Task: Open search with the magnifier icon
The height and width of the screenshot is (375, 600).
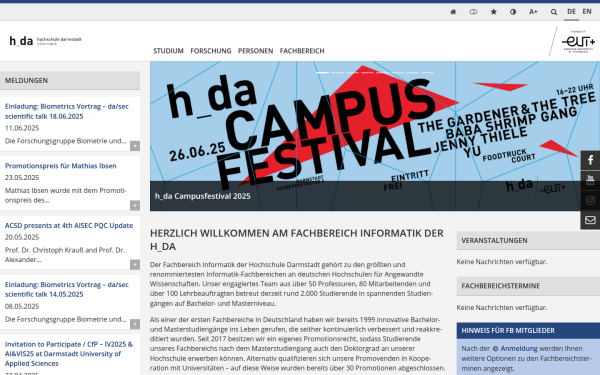Action: click(x=554, y=12)
